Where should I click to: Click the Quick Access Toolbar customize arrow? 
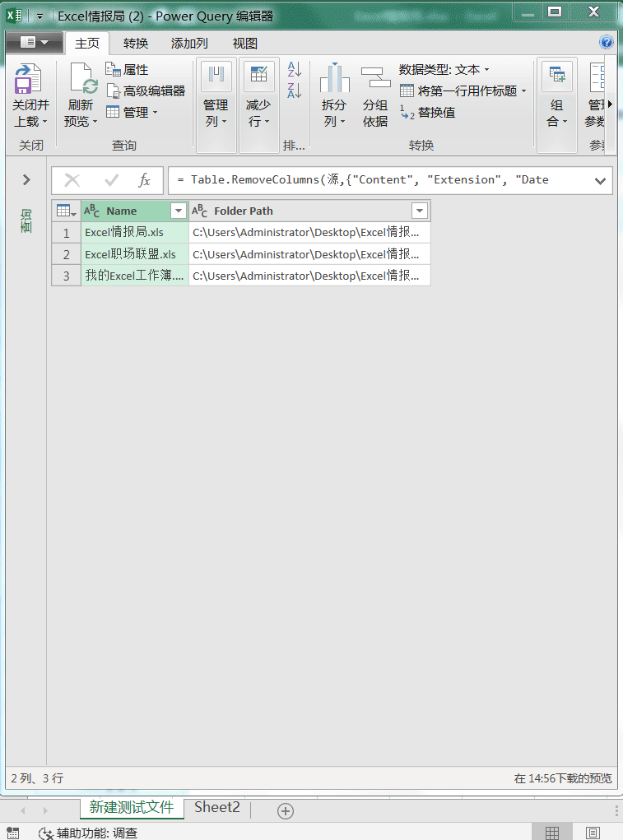40,16
